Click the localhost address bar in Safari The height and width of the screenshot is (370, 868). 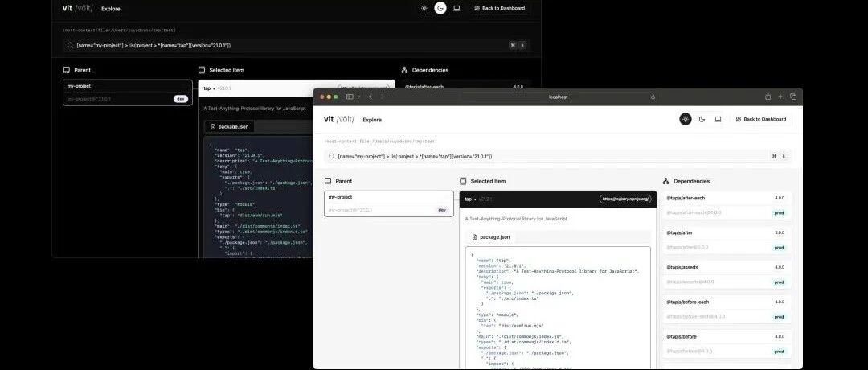(558, 97)
